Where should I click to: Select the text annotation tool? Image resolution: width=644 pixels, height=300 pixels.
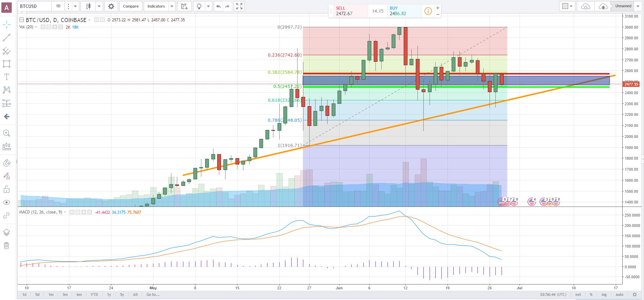[7, 77]
